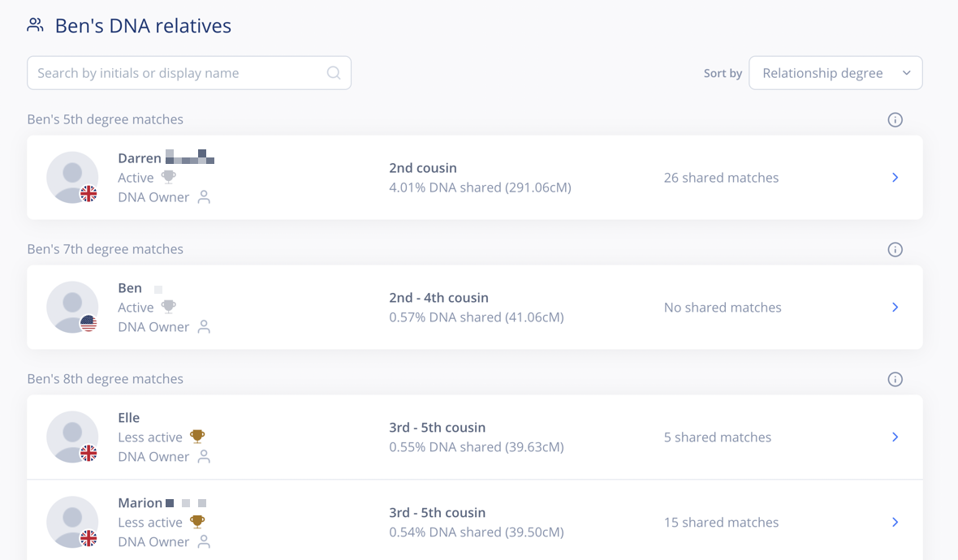958x560 pixels.
Task: Click Darren's avatar with UK flag
Action: click(x=72, y=177)
